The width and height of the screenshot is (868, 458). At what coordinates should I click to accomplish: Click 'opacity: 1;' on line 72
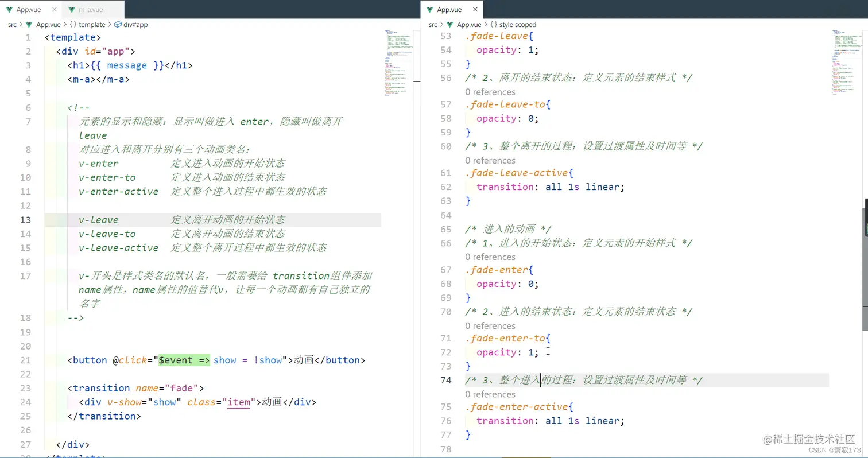(508, 352)
